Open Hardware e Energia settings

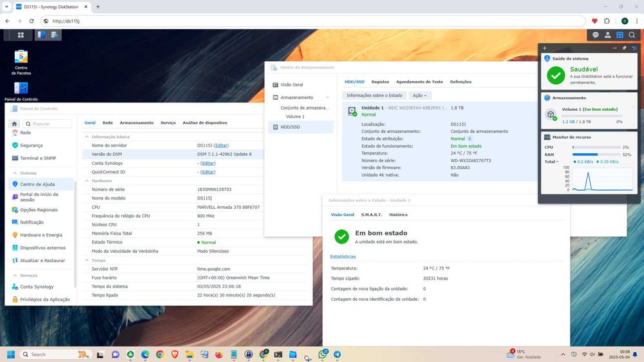point(41,235)
